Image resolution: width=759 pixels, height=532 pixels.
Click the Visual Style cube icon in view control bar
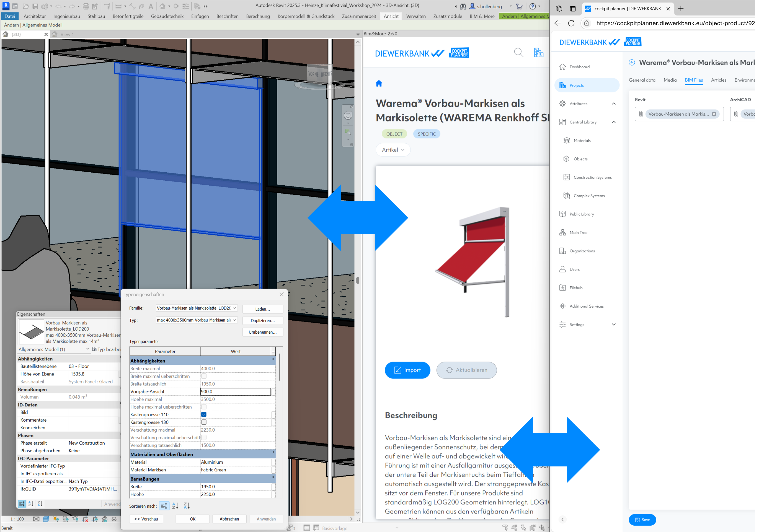click(46, 519)
